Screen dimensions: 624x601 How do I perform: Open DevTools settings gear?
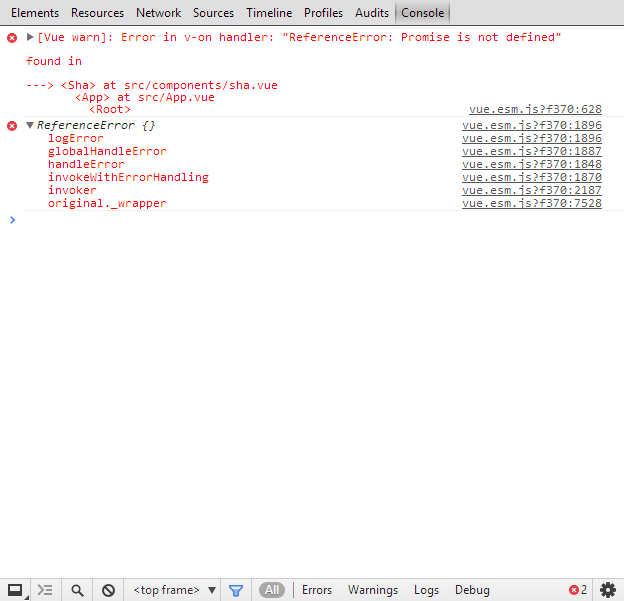608,590
